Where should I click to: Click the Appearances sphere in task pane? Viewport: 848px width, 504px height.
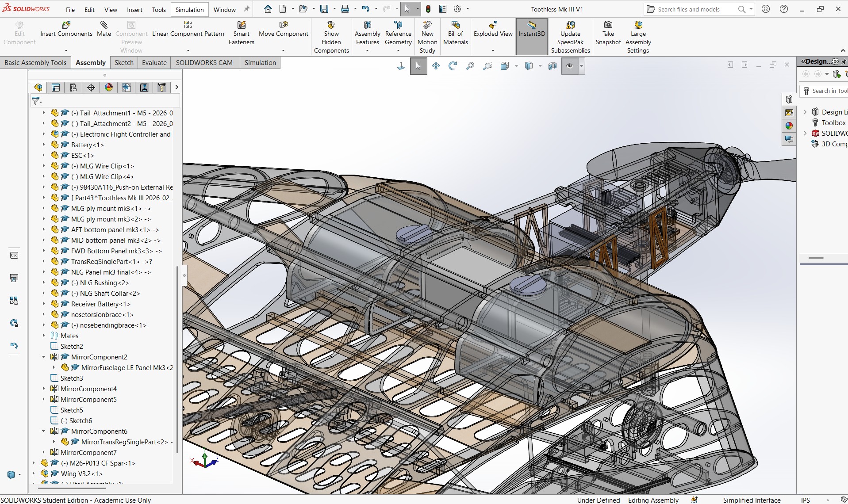tap(789, 126)
